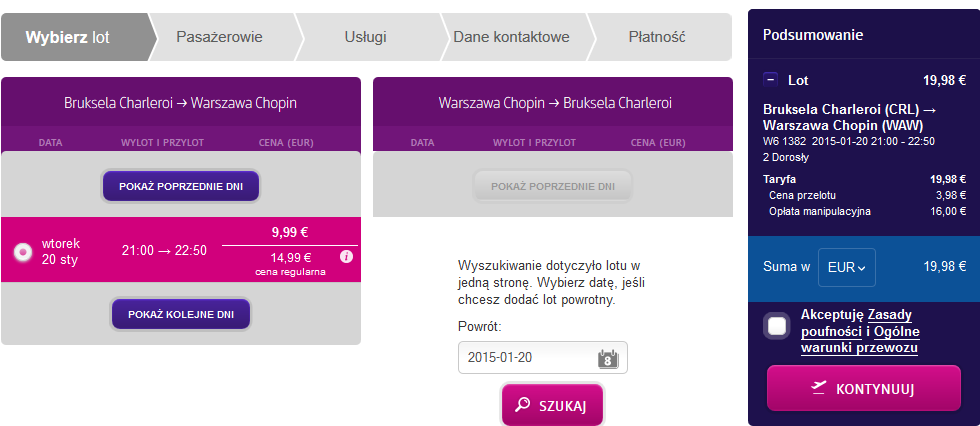The height and width of the screenshot is (426, 980).
Task: Tick the Akceptuję terms checkbox
Action: (x=777, y=327)
